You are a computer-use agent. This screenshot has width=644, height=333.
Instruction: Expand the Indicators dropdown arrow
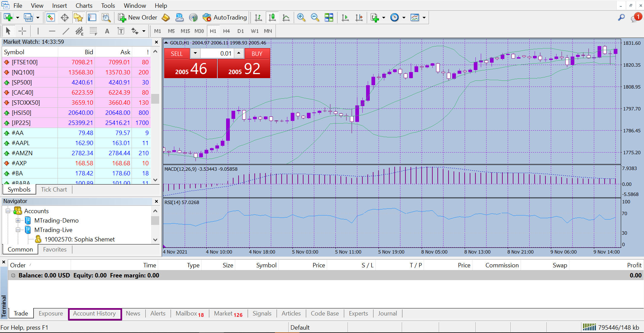[384, 18]
